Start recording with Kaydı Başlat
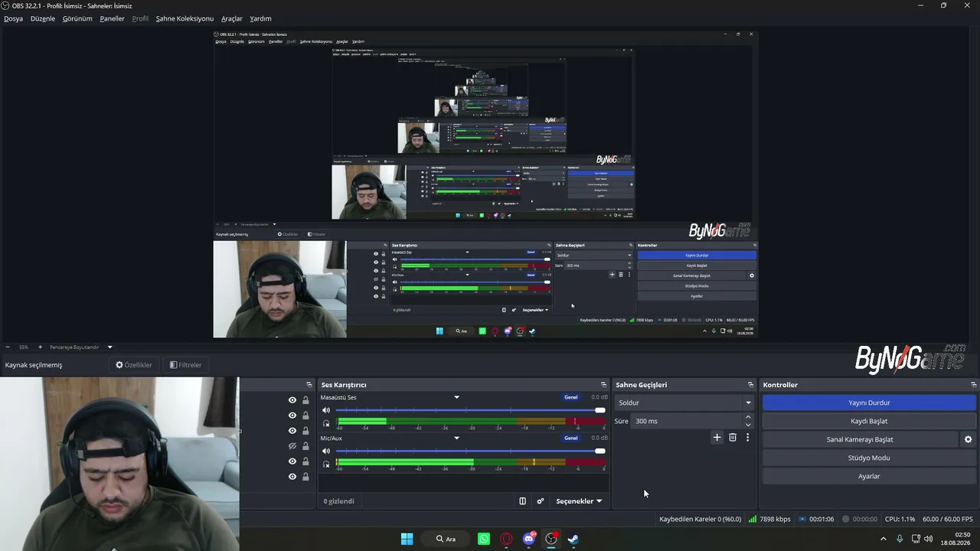The image size is (980, 551). click(x=869, y=421)
